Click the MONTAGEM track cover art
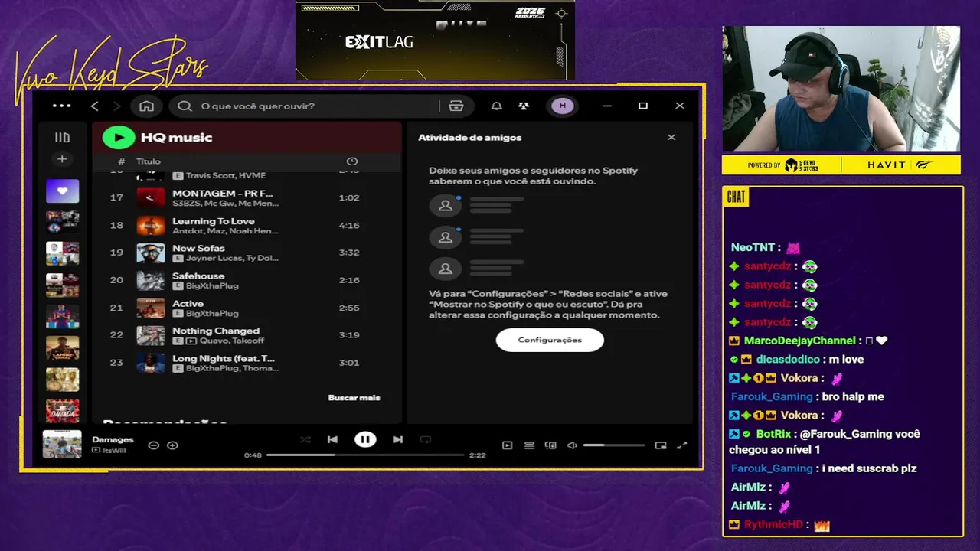The width and height of the screenshot is (980, 551). 151,197
